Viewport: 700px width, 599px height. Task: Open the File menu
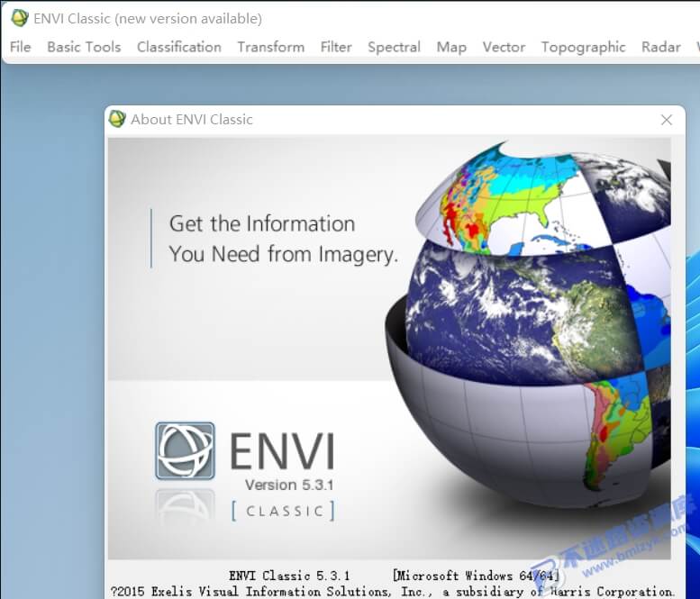click(x=20, y=47)
